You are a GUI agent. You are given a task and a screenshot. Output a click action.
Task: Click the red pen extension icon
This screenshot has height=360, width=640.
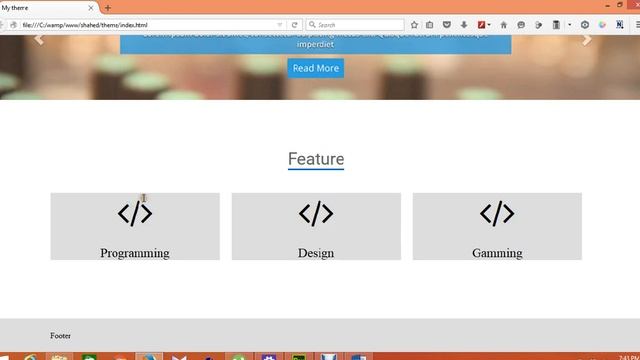481,25
